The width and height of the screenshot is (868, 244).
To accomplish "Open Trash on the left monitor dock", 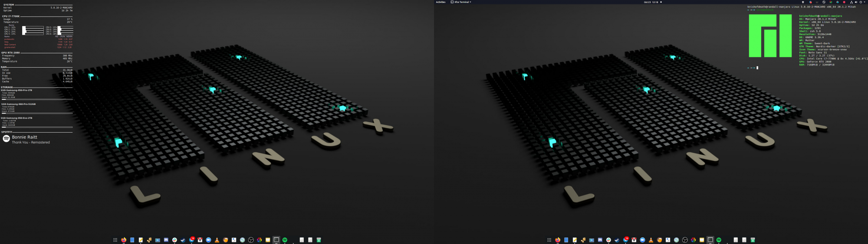I will [319, 240].
